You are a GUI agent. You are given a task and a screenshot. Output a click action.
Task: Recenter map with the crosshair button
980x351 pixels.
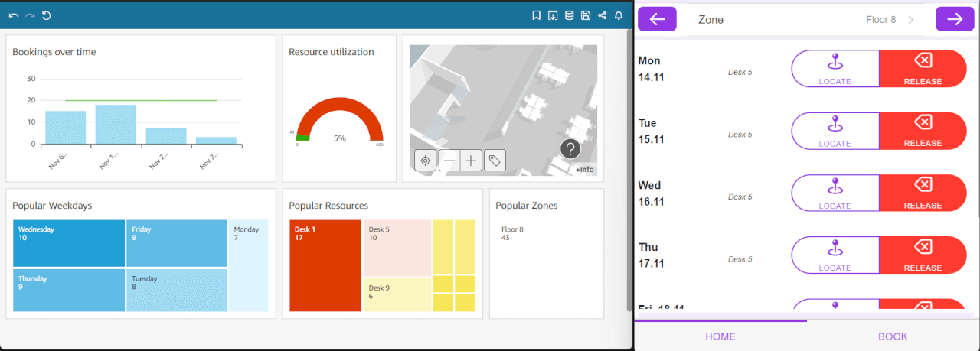click(426, 161)
